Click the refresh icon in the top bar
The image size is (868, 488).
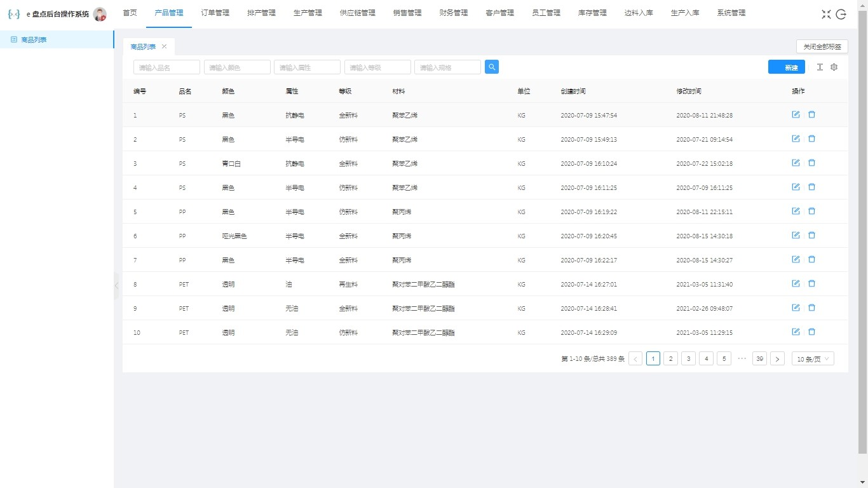point(841,13)
